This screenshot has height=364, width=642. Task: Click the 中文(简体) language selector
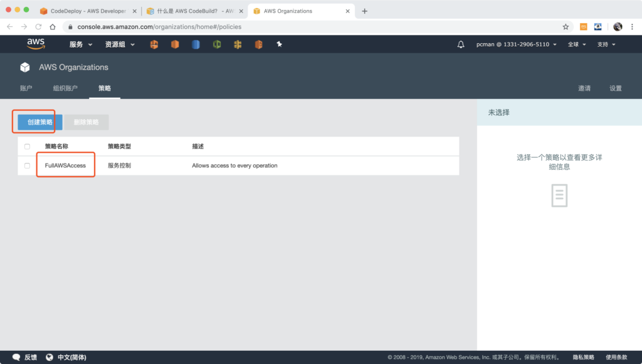tap(71, 357)
